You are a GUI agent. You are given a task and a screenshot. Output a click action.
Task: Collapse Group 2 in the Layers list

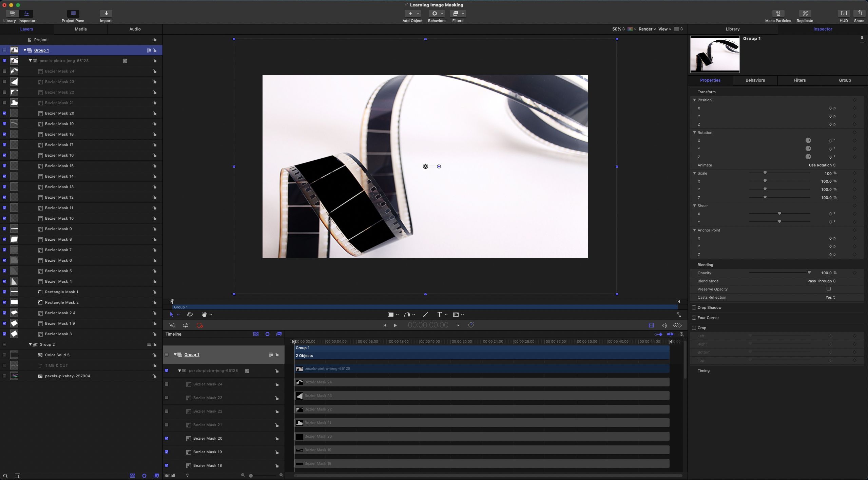(x=30, y=344)
